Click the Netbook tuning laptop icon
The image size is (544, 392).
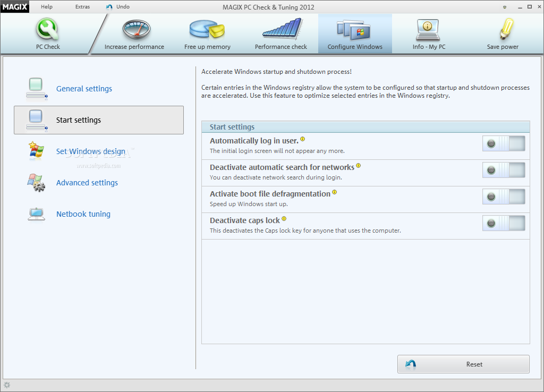37,214
